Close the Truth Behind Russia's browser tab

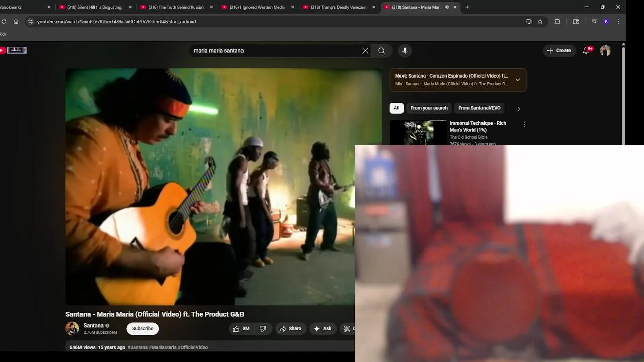[212, 7]
